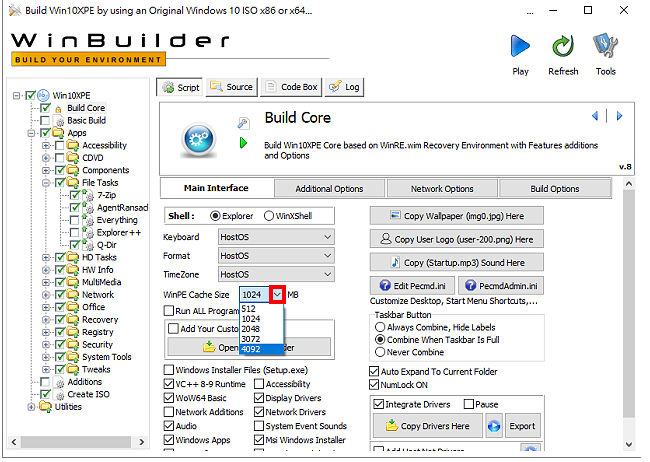The height and width of the screenshot is (462, 650).
Task: Open the TimeZone HostOS dropdown
Action: point(276,274)
